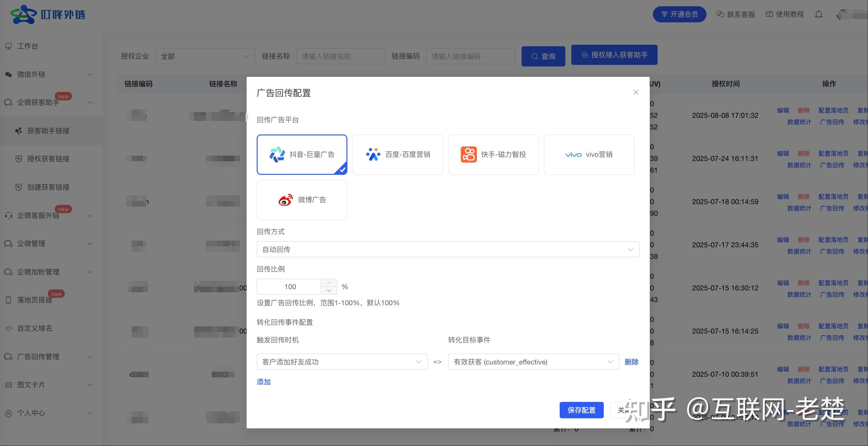
Task: Open the 授权企业 全部 dropdown
Action: [x=205, y=56]
